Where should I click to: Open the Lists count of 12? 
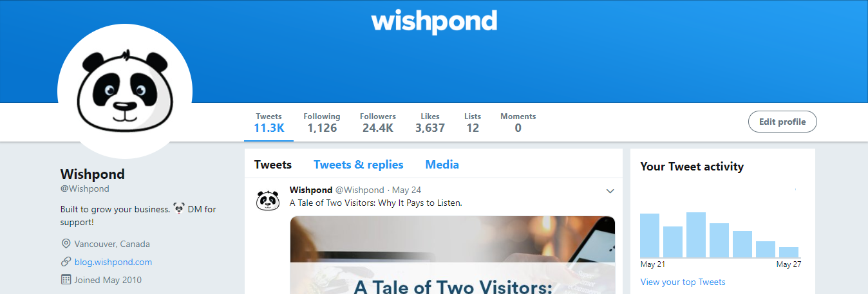tap(473, 122)
